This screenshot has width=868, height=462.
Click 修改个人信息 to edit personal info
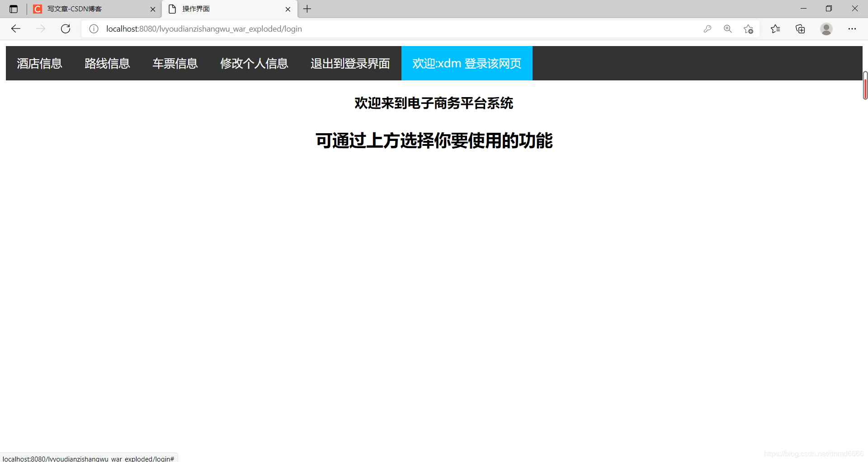point(254,63)
